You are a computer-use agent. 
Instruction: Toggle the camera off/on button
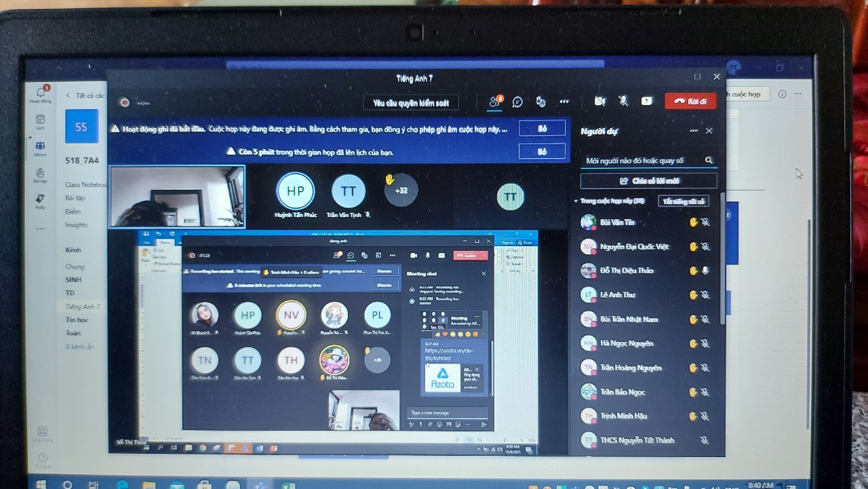[599, 101]
